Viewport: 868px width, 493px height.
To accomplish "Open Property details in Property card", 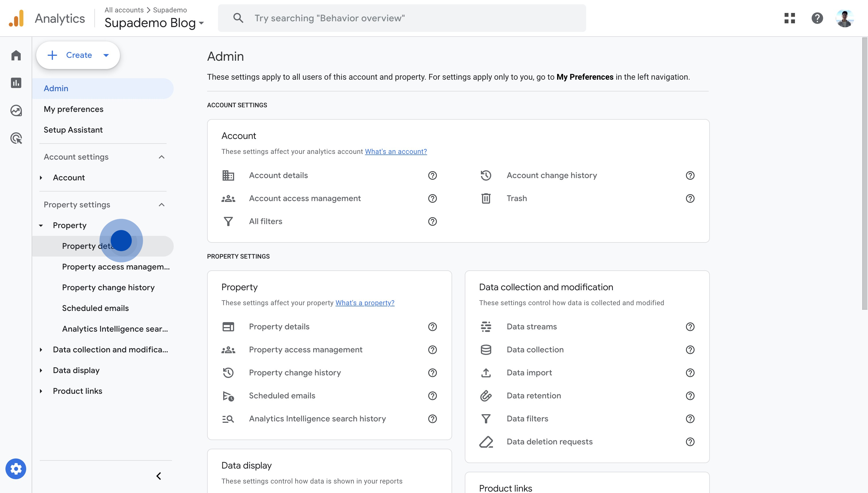I will coord(279,327).
